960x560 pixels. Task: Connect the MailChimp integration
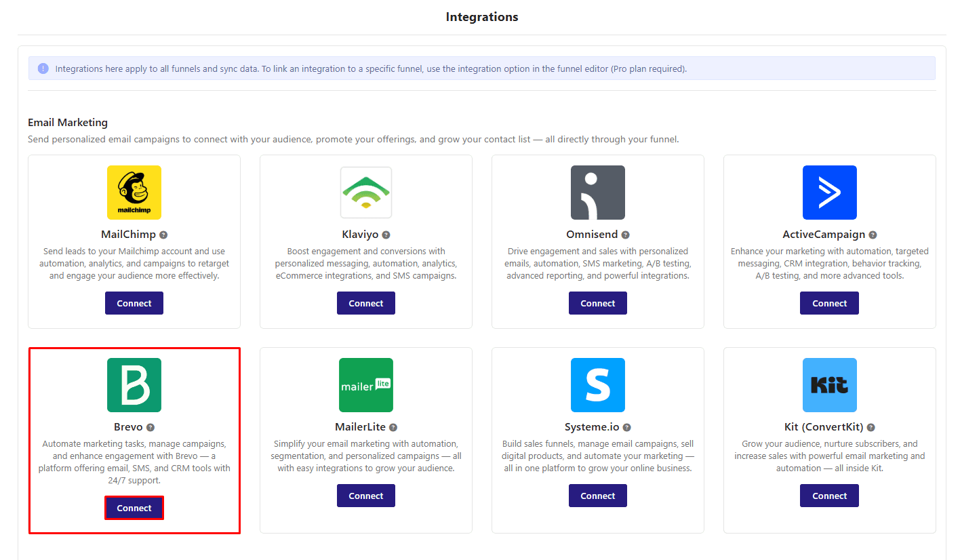click(134, 302)
